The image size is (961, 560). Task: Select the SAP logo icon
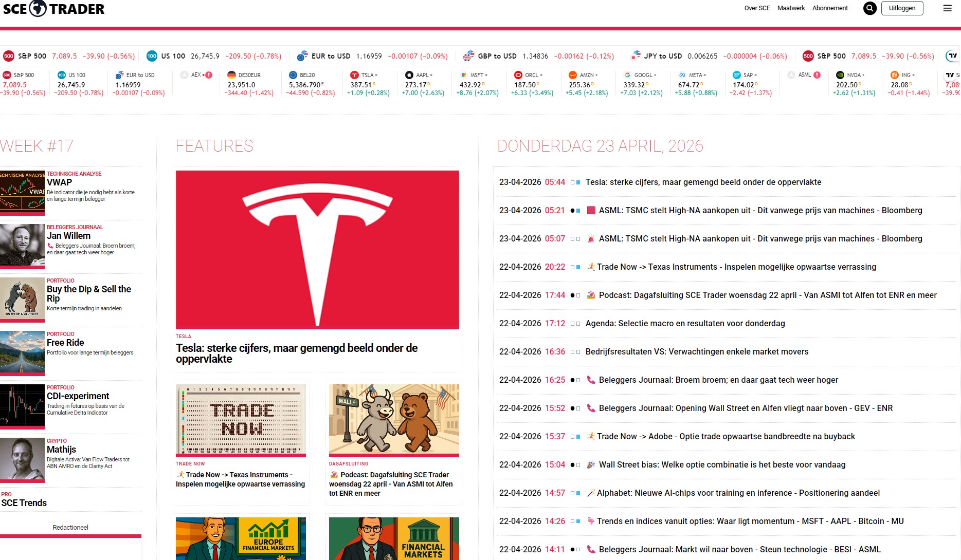737,75
